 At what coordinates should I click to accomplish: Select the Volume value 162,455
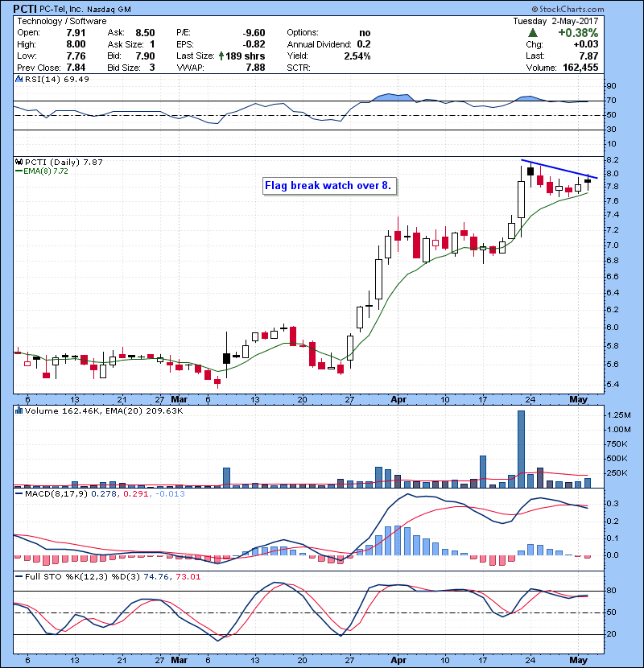(x=580, y=68)
